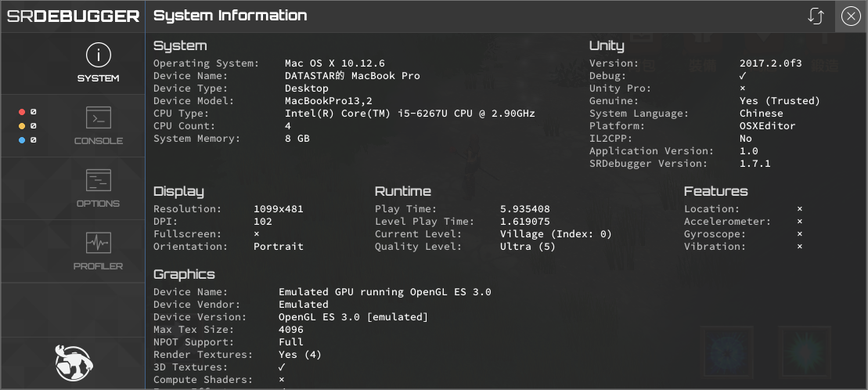This screenshot has width=868, height=390.
Task: Open the Options tab
Action: (73, 189)
